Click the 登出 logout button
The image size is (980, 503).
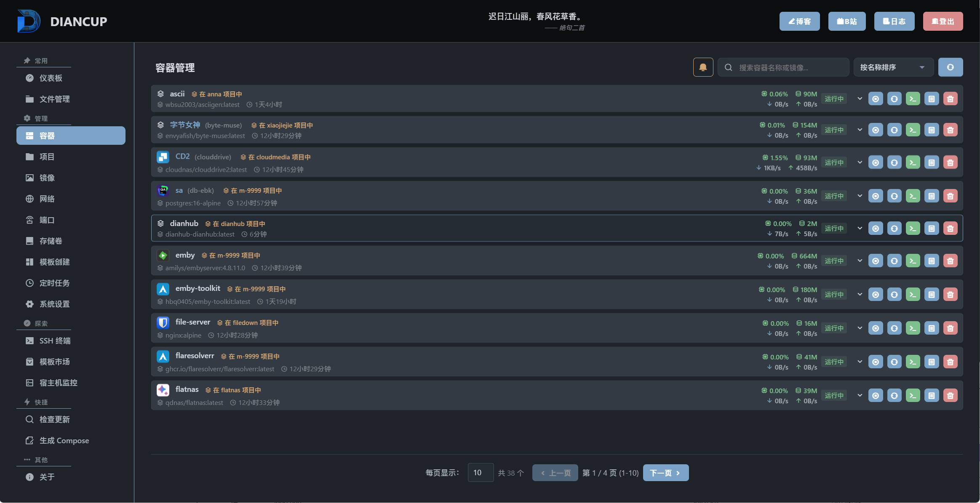(x=943, y=21)
